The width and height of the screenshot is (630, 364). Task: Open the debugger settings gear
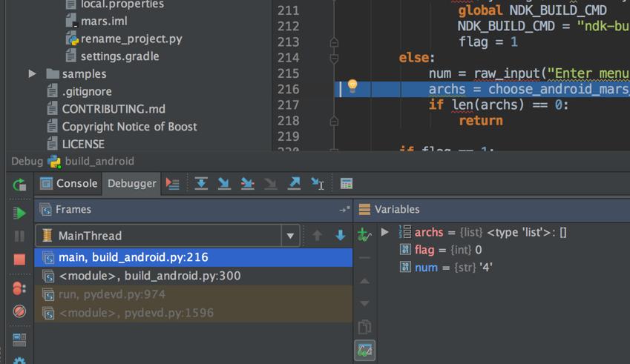click(19, 360)
